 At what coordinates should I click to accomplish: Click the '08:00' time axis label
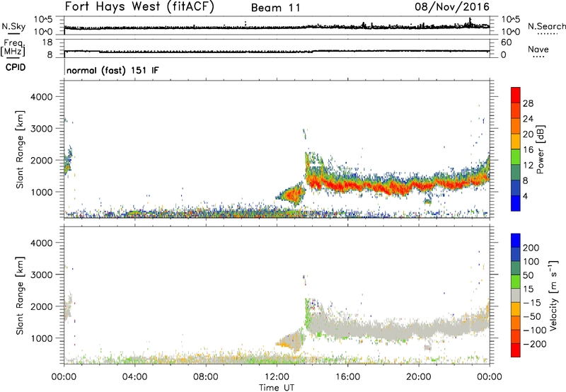206,377
